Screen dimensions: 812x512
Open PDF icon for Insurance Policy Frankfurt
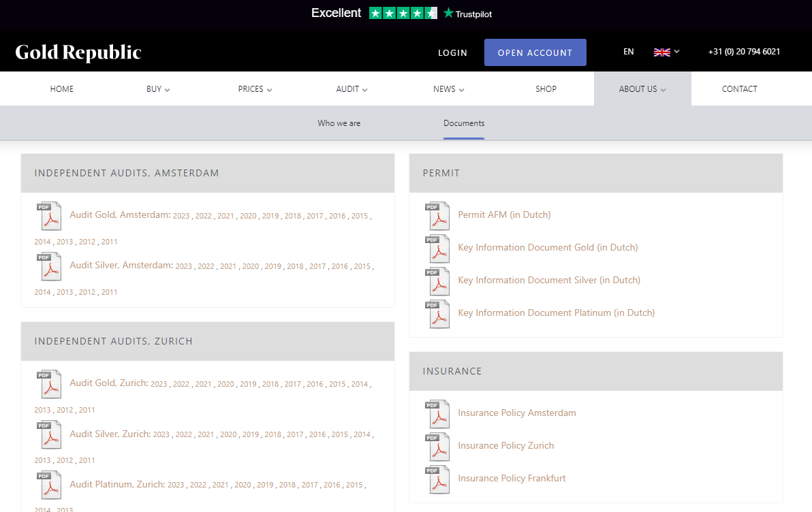tap(437, 479)
